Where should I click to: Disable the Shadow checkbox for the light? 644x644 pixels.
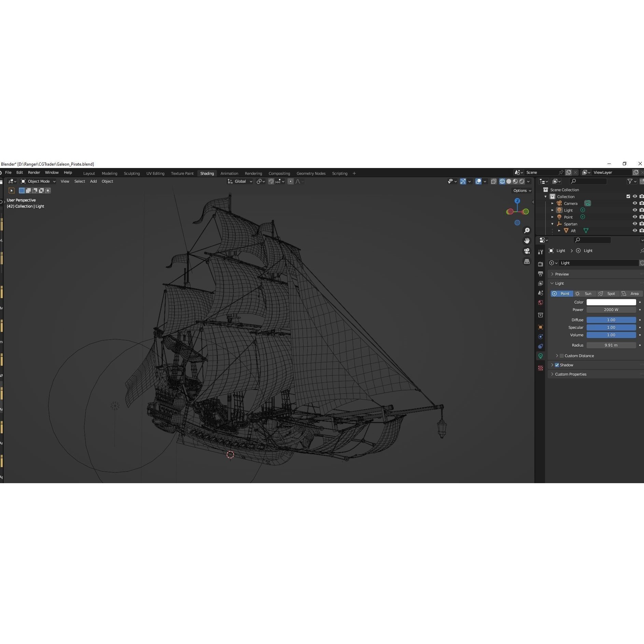click(x=557, y=365)
